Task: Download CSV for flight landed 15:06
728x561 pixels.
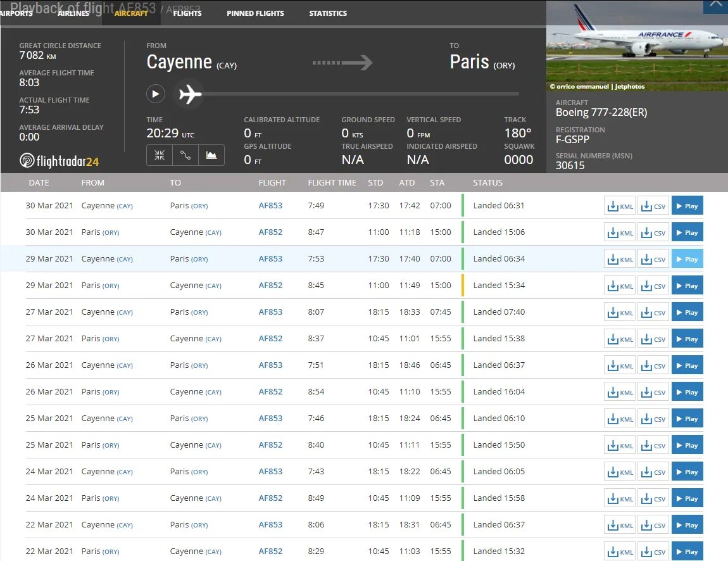Action: coord(653,232)
